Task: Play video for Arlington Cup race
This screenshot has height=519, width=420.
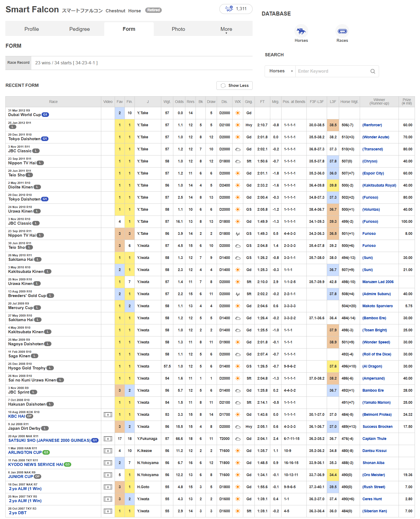Action: point(108,451)
